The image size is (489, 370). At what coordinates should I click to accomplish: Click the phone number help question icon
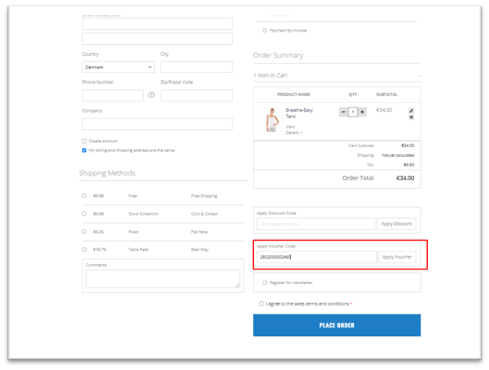click(x=151, y=95)
